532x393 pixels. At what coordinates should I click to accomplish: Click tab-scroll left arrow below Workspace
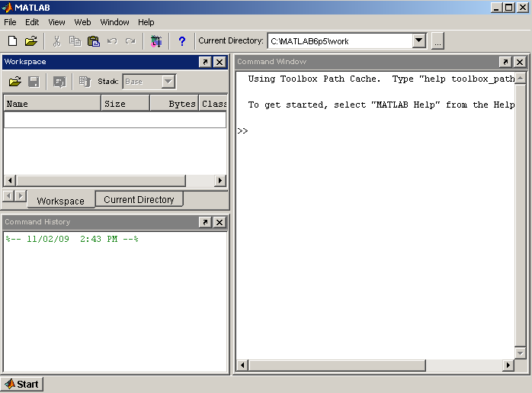[9, 195]
